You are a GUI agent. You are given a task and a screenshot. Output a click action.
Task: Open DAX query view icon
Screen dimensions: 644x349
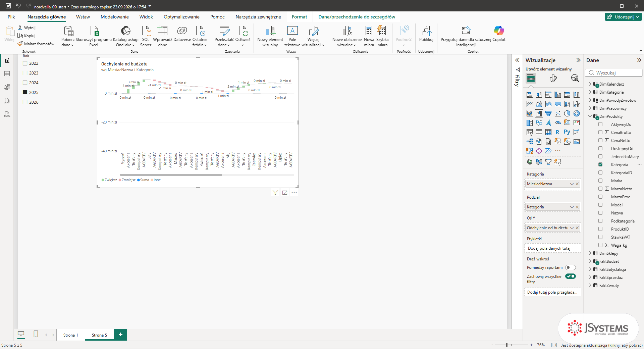tap(7, 101)
